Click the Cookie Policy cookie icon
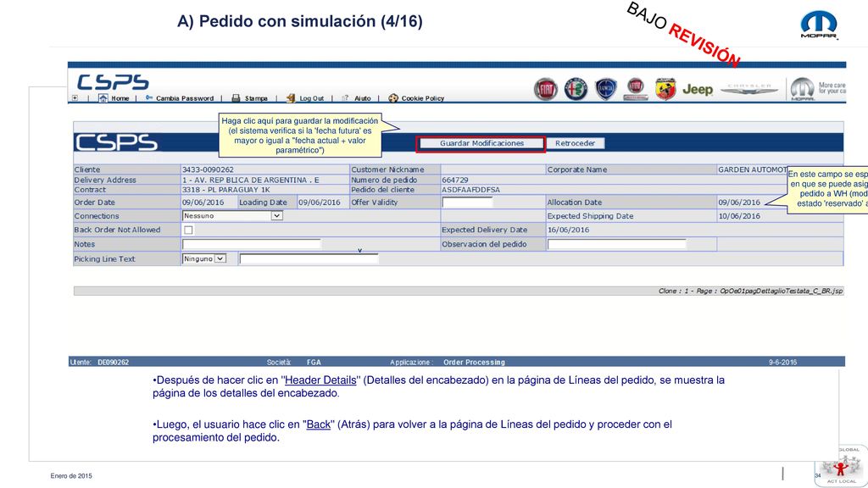868x488 pixels. (x=393, y=98)
